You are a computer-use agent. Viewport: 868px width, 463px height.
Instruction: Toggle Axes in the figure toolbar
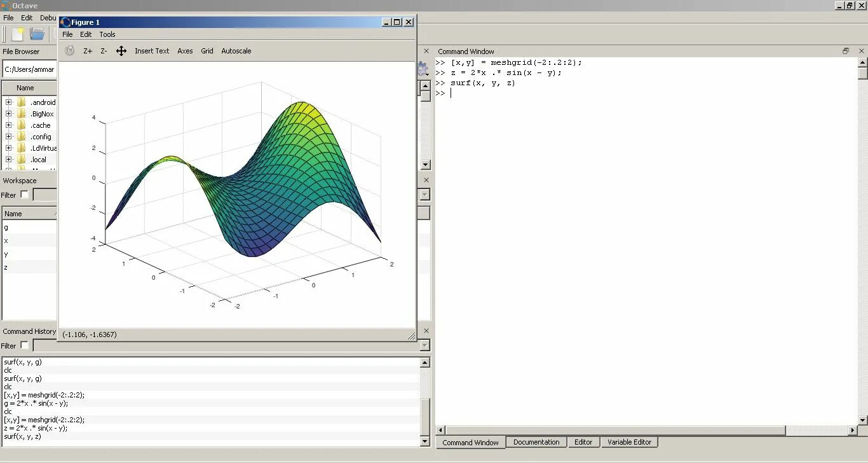tap(185, 51)
